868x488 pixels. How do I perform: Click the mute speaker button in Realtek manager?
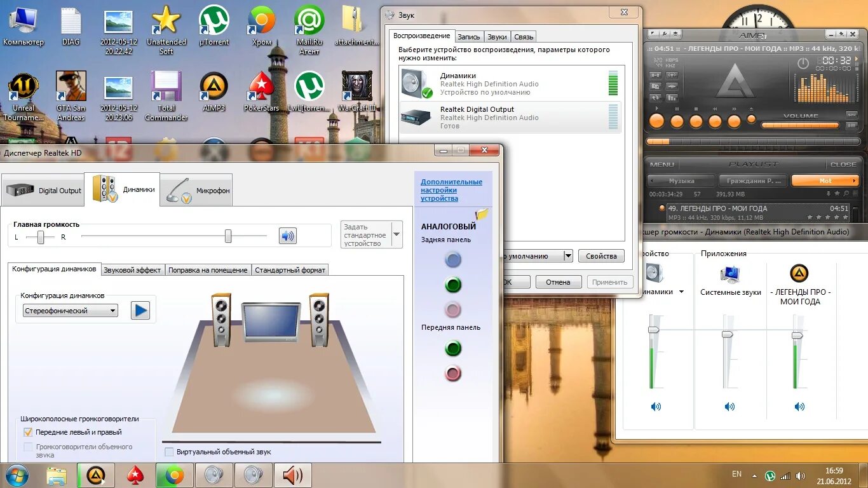coord(288,236)
